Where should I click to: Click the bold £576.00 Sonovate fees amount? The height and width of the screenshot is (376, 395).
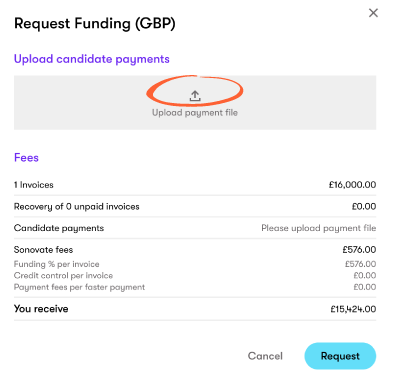coord(359,250)
